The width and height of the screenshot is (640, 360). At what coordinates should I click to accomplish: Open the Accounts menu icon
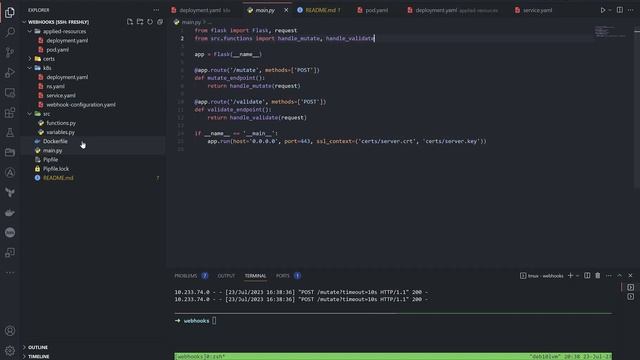point(10,331)
